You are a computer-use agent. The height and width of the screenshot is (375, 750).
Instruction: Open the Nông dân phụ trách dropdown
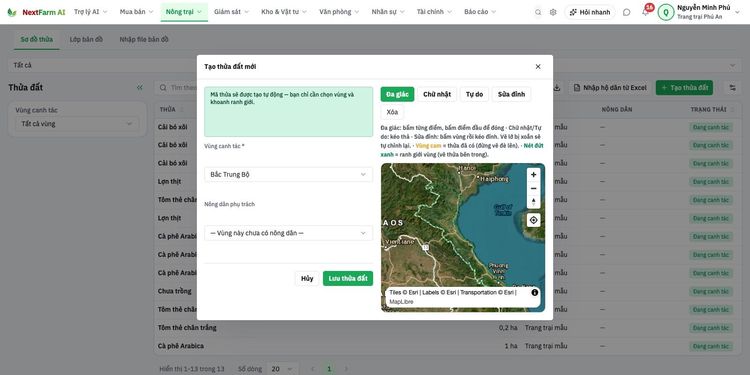click(288, 233)
